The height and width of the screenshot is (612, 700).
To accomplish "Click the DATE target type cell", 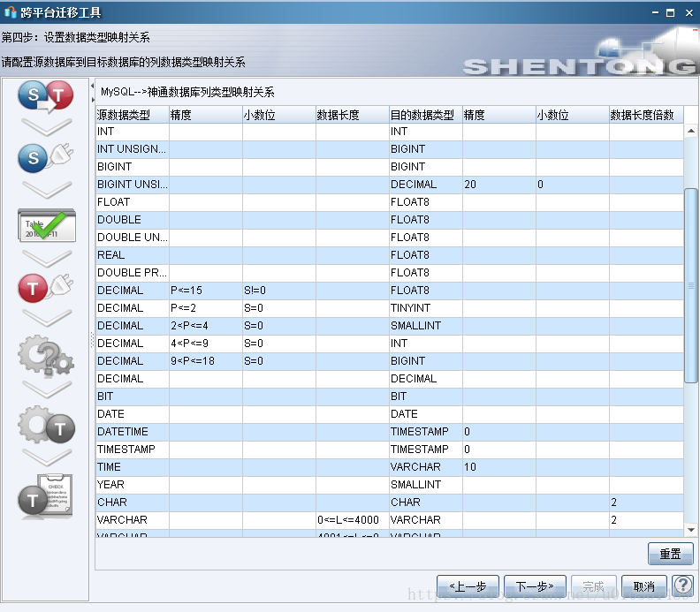I will (x=426, y=414).
